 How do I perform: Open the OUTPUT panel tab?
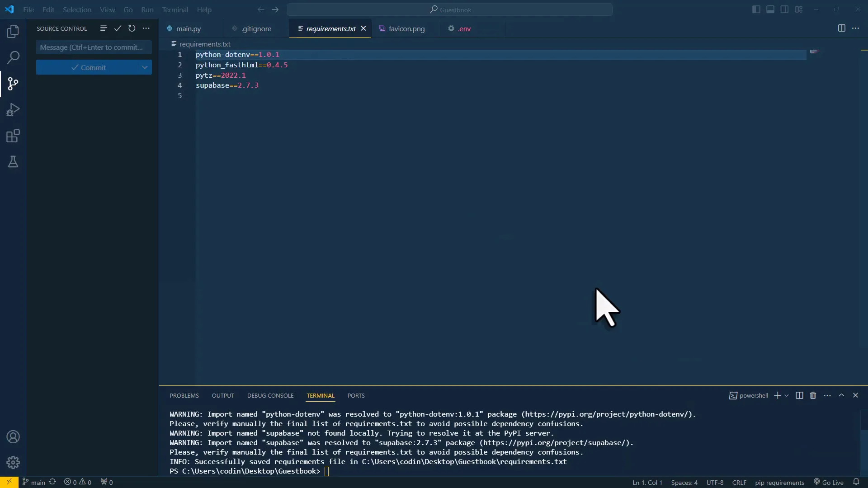(x=223, y=395)
